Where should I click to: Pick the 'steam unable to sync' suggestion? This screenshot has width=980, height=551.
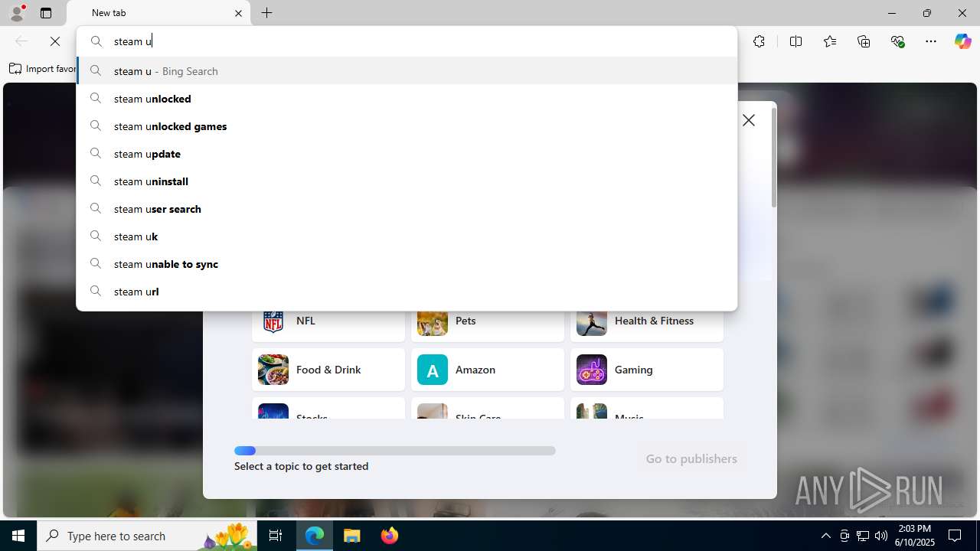coord(407,264)
